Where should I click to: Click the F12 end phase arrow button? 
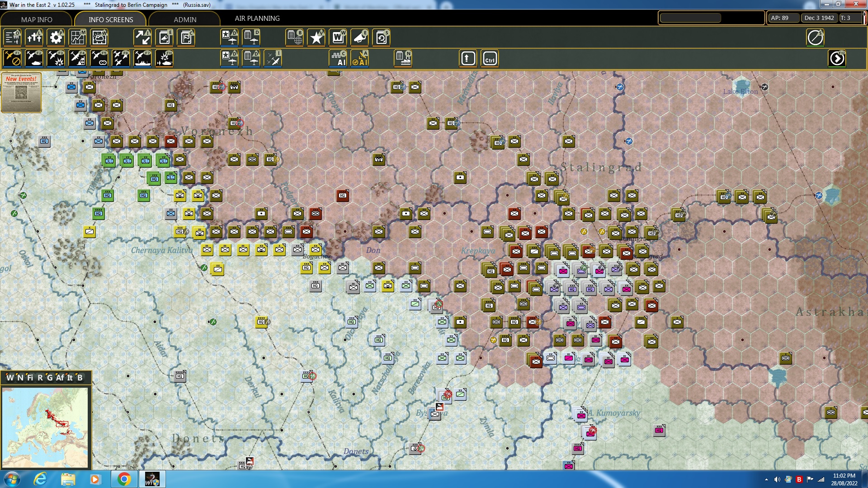837,59
